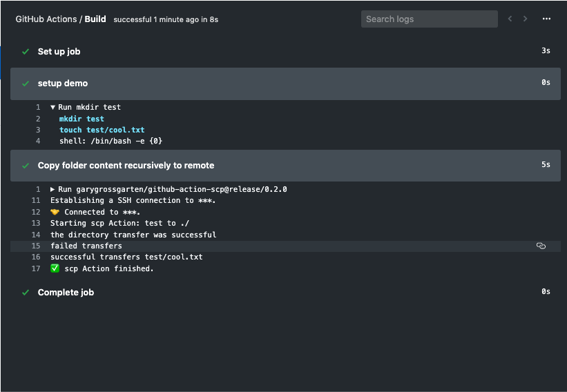Click log line 'successful transfers test/cool.txt'
Image resolution: width=567 pixels, height=392 pixels.
126,257
